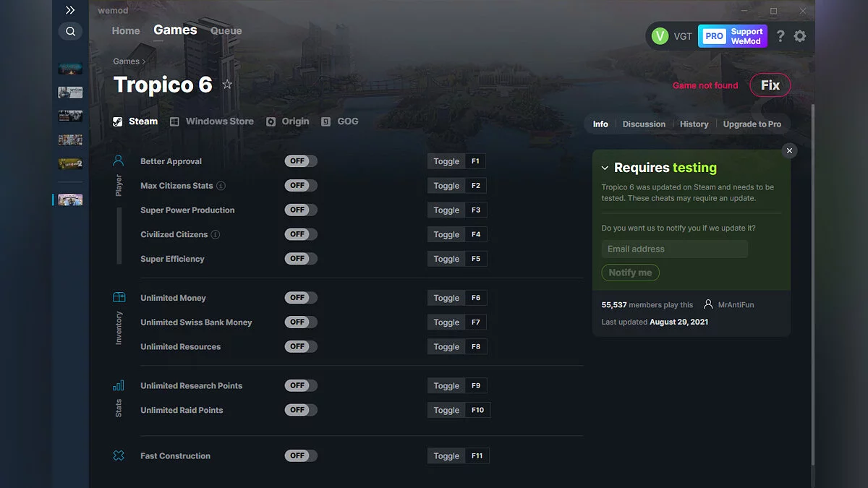Click the Notify me button
The image size is (868, 488).
click(x=630, y=273)
